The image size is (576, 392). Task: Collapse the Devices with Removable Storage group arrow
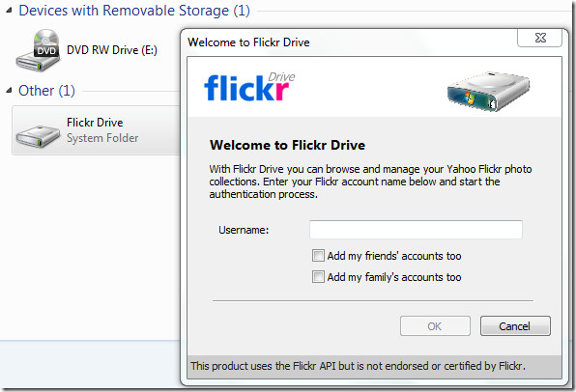[x=9, y=11]
